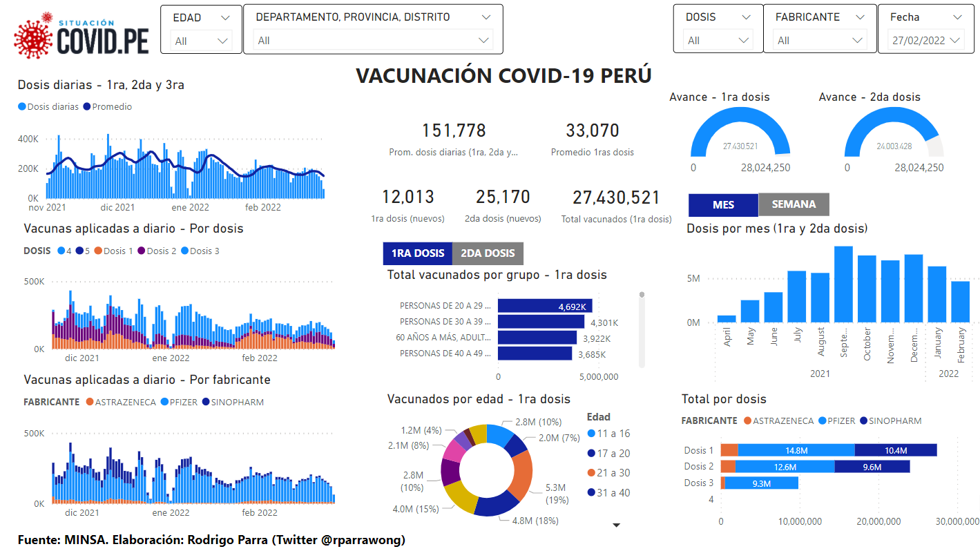Select the 'Personas de 40 a 49' bar
The height and width of the screenshot is (551, 980).
pos(535,354)
